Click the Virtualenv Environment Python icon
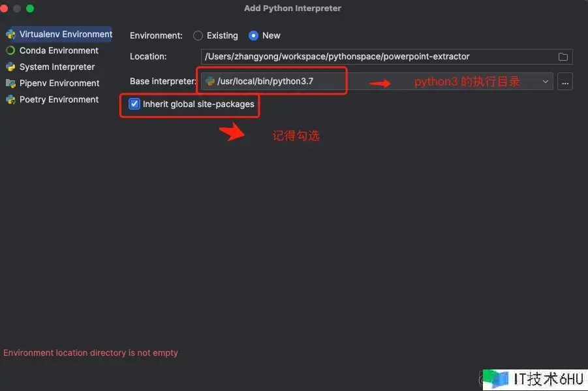This screenshot has height=391, width=588. [10, 35]
